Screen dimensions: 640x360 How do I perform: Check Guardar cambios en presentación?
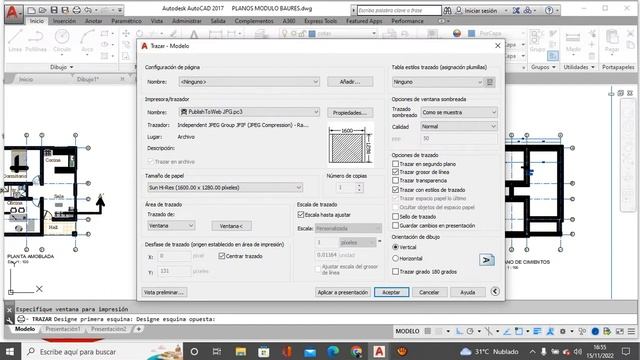pyautogui.click(x=395, y=225)
